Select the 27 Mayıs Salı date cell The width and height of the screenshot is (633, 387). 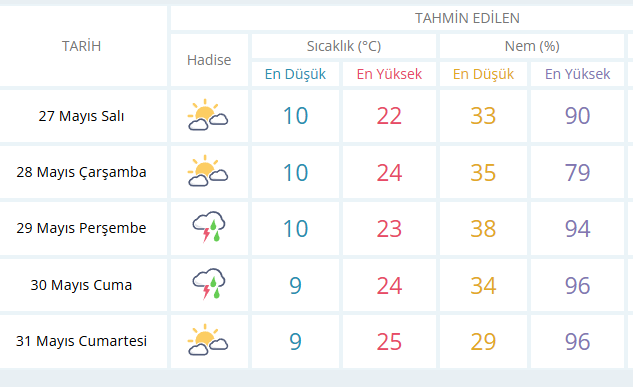point(81,116)
